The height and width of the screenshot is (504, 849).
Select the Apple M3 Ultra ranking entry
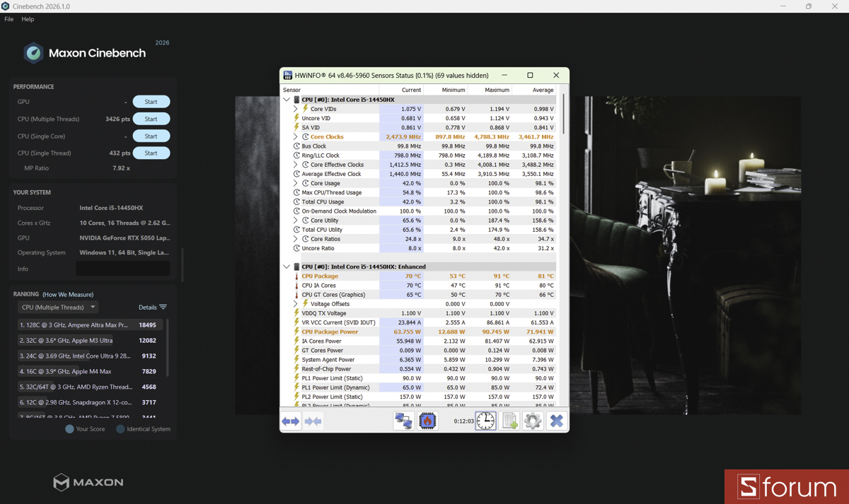[x=91, y=341]
